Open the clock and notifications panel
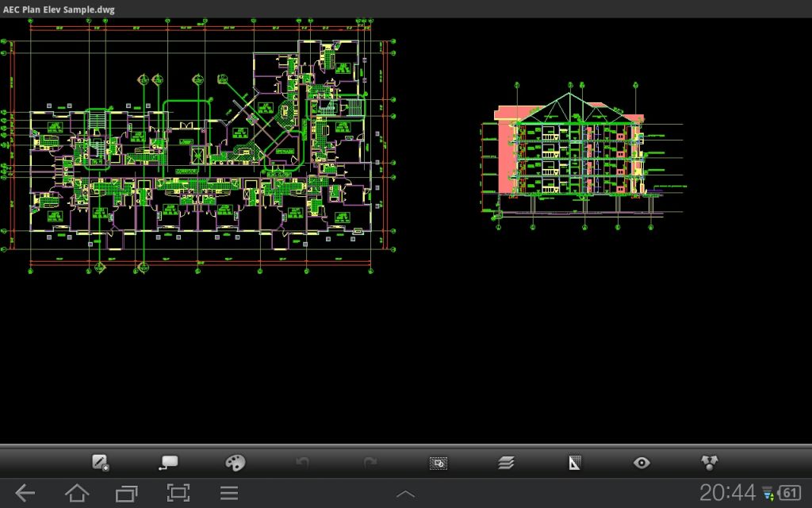 pyautogui.click(x=728, y=492)
